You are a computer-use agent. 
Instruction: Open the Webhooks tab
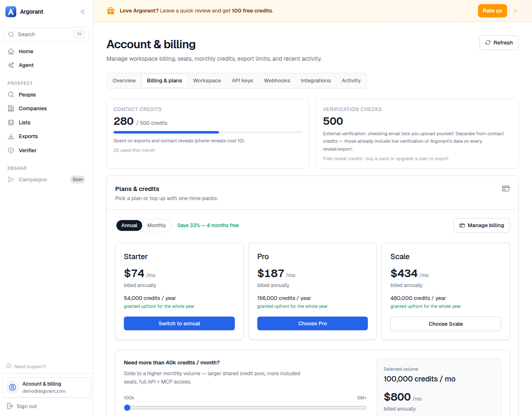click(277, 81)
